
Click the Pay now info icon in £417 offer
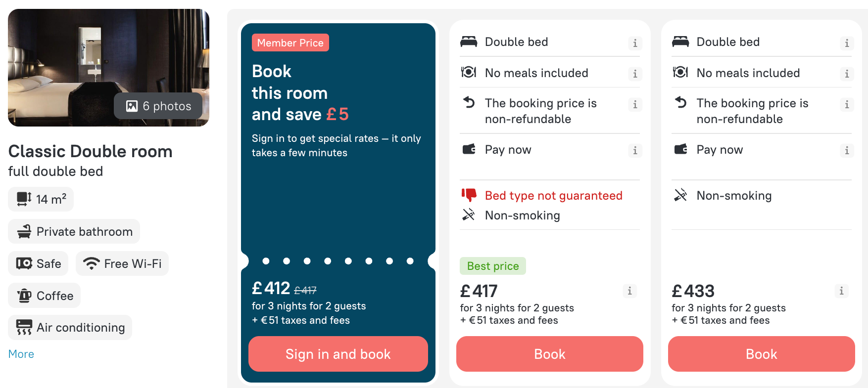coord(635,150)
